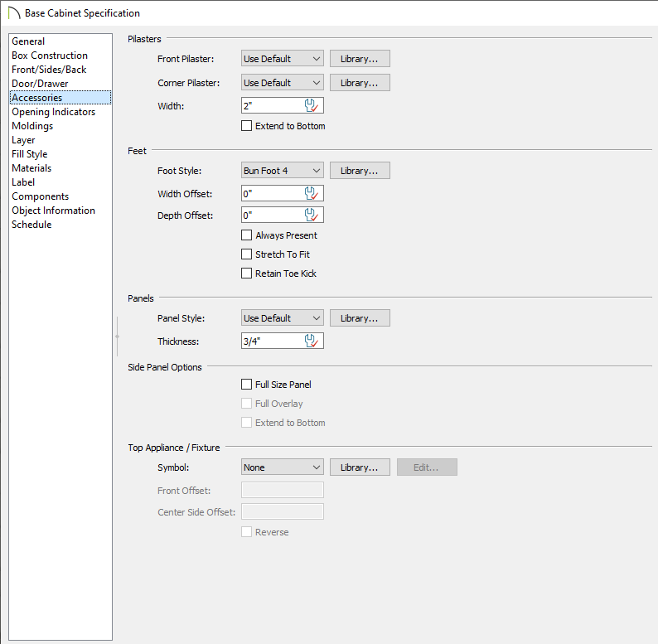The width and height of the screenshot is (658, 644).
Task: Open Library for Corner Pilaster
Action: [360, 83]
